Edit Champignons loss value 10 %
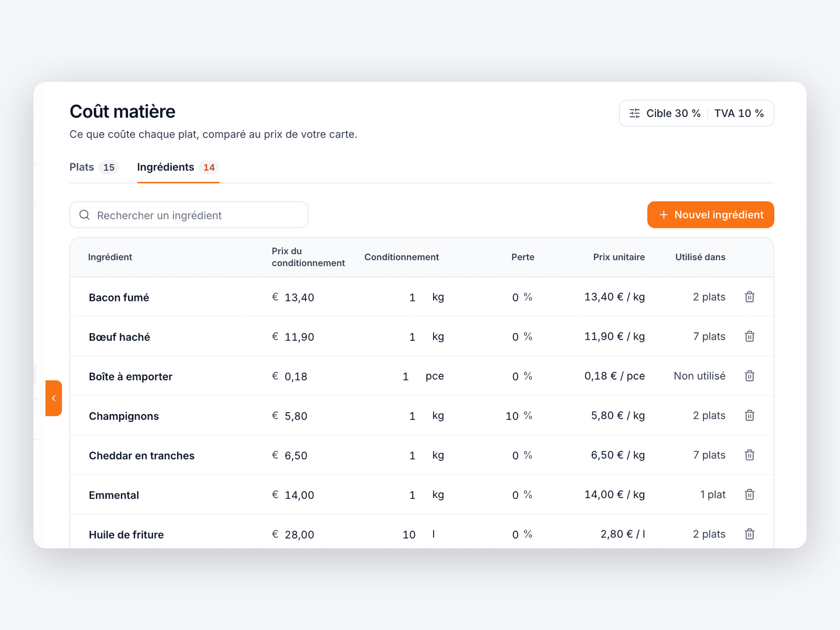The image size is (840, 630). pos(512,416)
